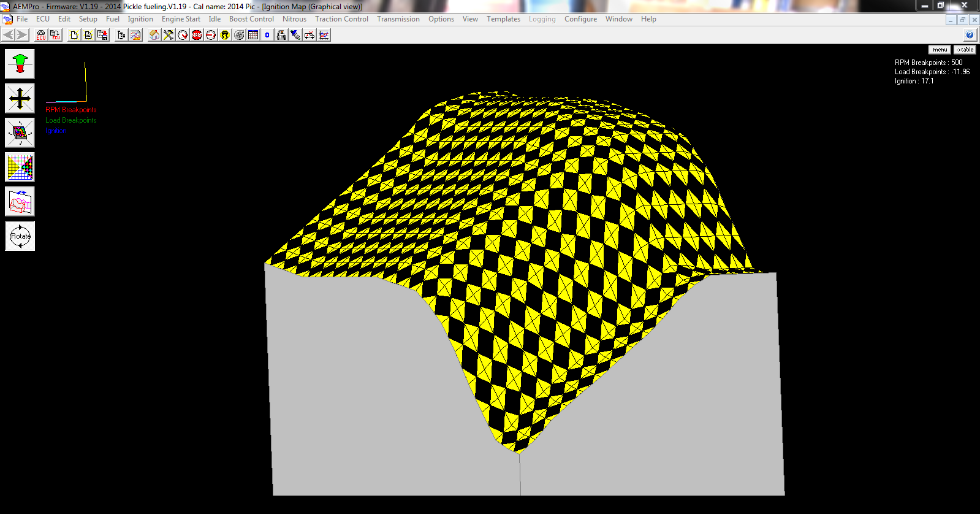Click the connect to ECU icon

[x=40, y=35]
